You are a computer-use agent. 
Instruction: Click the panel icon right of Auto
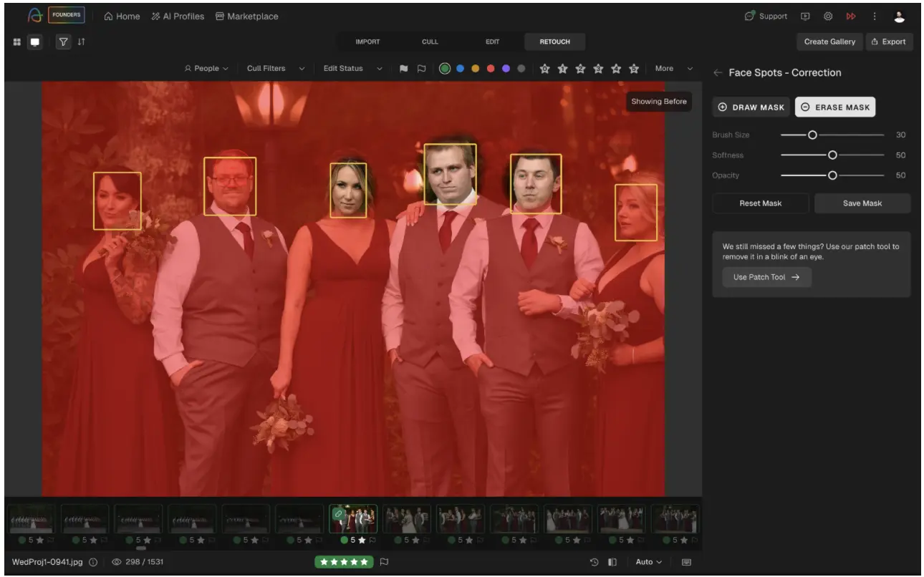686,562
